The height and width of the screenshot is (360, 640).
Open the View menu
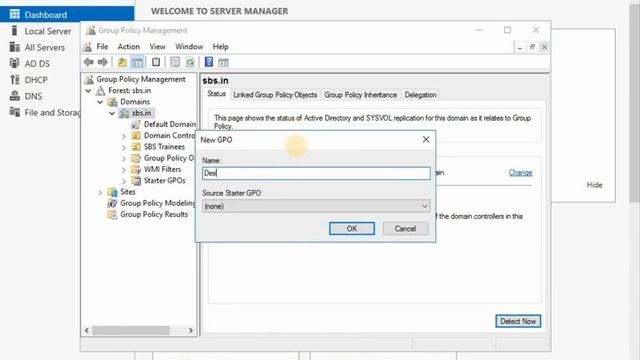pyautogui.click(x=157, y=47)
